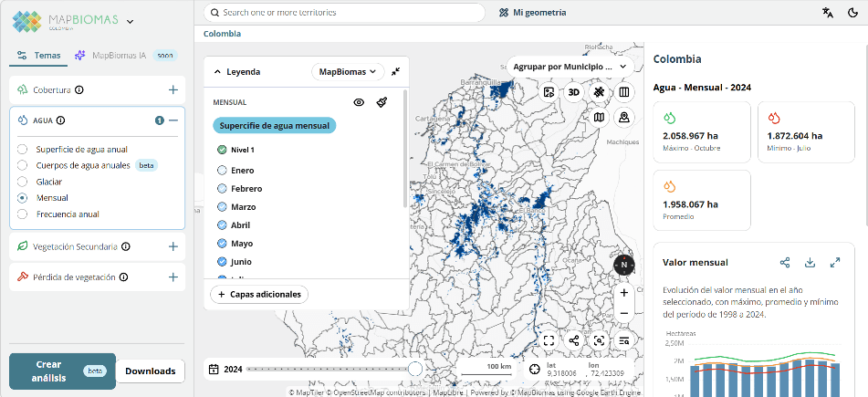Open the language translation icon
The width and height of the screenshot is (868, 397).
(x=827, y=13)
